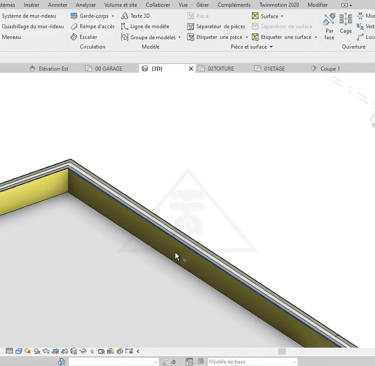The image size is (375, 366).
Task: Switch to the 00 GARAGE view tab
Action: [104, 69]
